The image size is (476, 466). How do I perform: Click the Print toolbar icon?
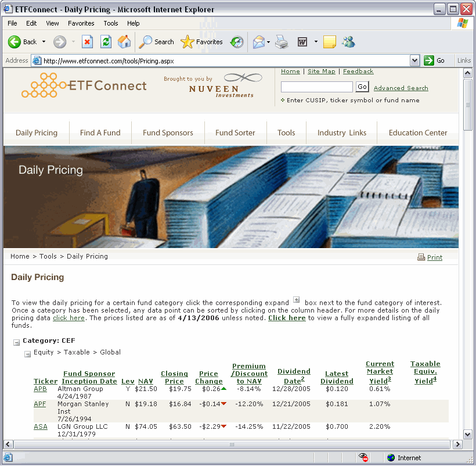[x=282, y=42]
